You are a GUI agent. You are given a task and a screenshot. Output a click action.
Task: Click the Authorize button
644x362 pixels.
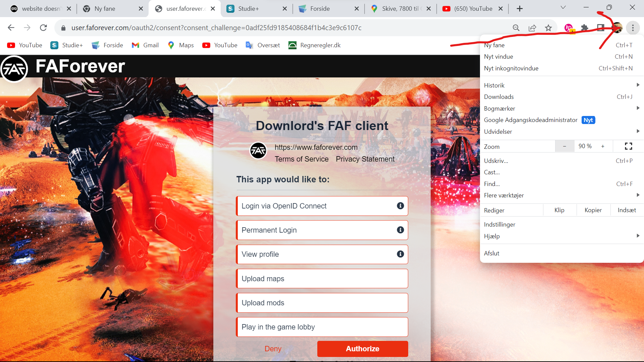(363, 349)
